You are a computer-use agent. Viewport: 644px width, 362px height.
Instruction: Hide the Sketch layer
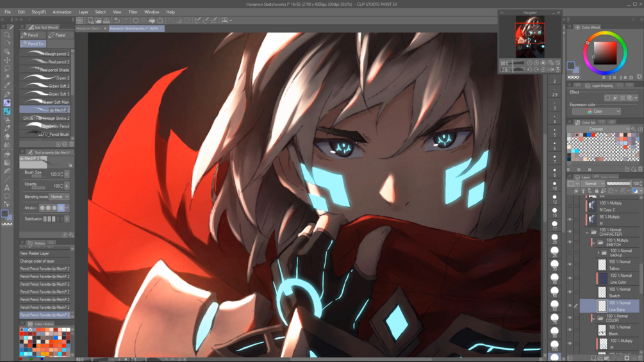click(570, 292)
